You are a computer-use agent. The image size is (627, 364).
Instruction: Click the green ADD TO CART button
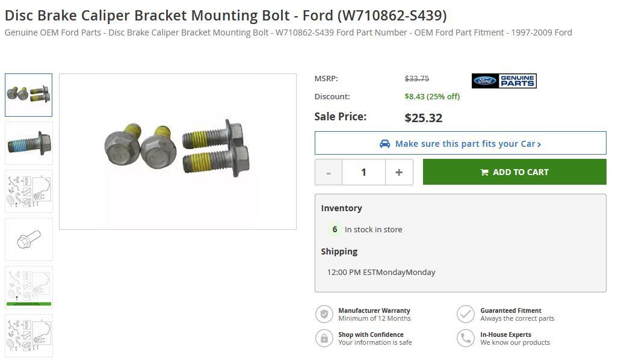click(x=514, y=171)
